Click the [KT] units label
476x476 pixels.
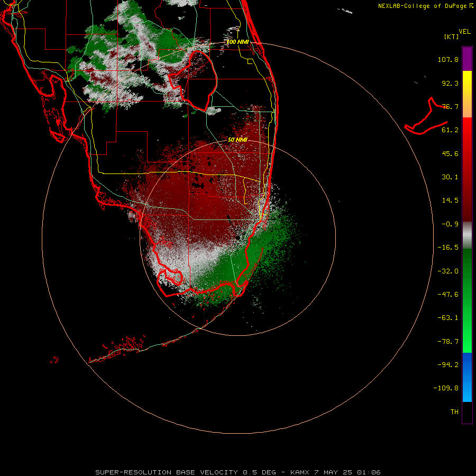pyautogui.click(x=452, y=36)
